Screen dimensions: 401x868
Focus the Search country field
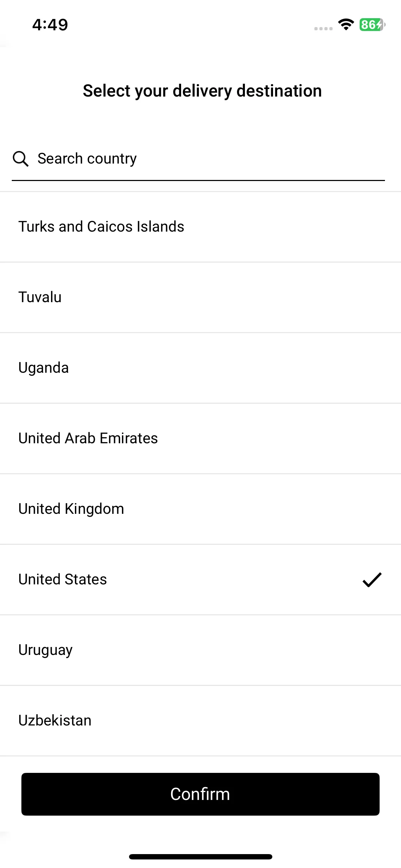tap(198, 159)
